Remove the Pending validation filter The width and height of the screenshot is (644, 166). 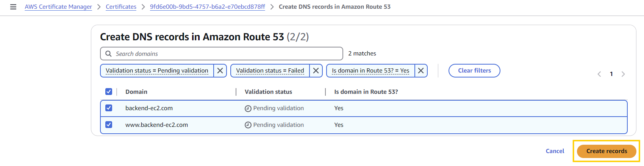pos(220,71)
